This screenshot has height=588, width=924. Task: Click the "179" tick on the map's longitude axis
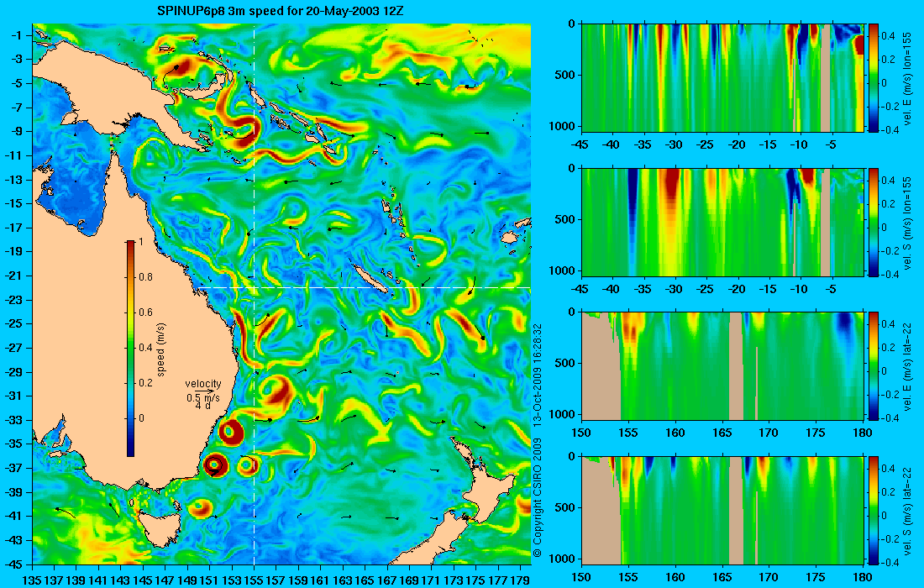521,580
